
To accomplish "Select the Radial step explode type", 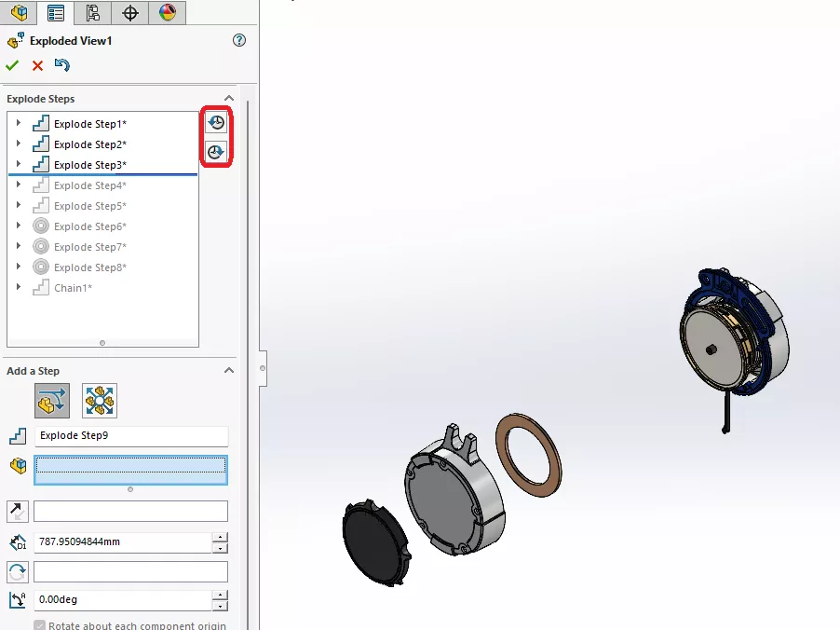I will tap(100, 401).
